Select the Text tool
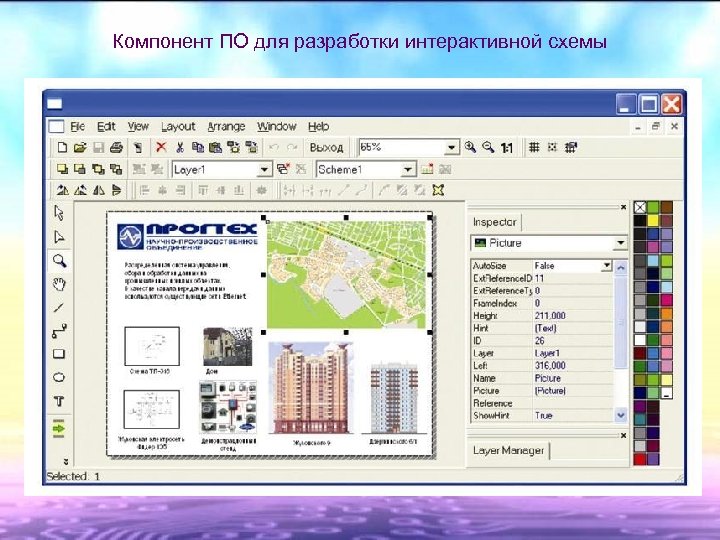The width and height of the screenshot is (720, 540). pos(59,401)
